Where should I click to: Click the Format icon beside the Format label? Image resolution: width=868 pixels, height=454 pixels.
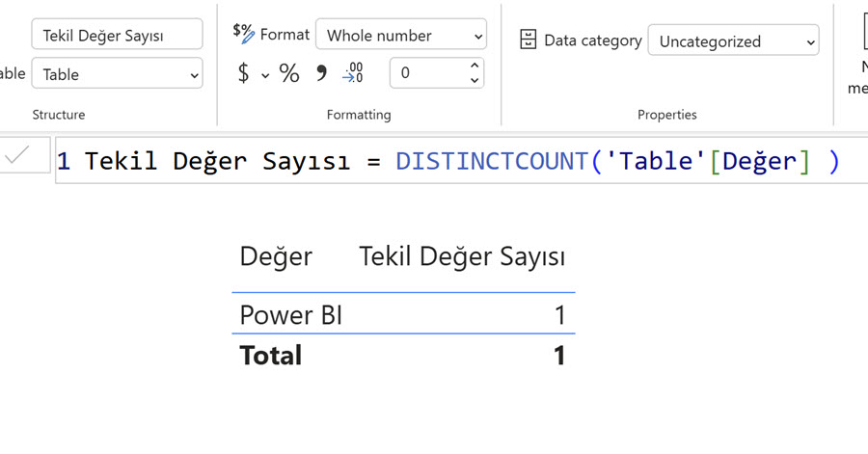[244, 33]
